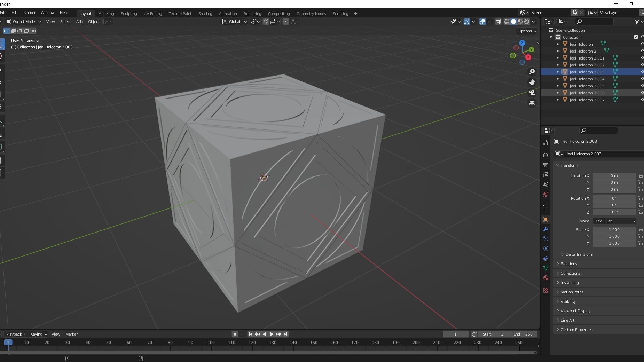
Task: Toggle viewport overlays display
Action: click(482, 22)
